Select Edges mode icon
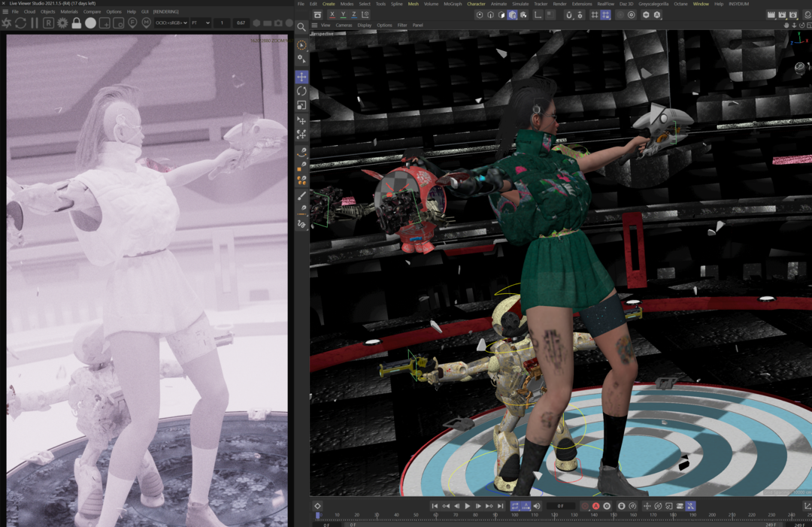The height and width of the screenshot is (527, 812). point(490,15)
